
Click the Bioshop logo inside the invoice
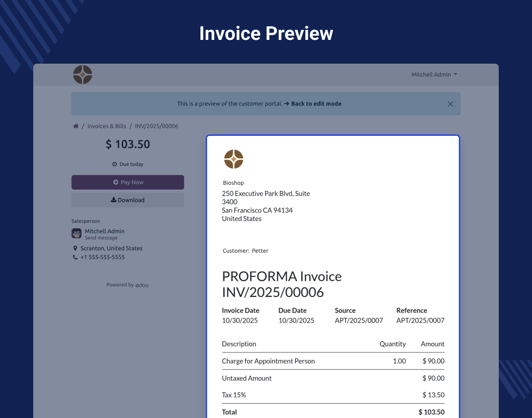234,159
